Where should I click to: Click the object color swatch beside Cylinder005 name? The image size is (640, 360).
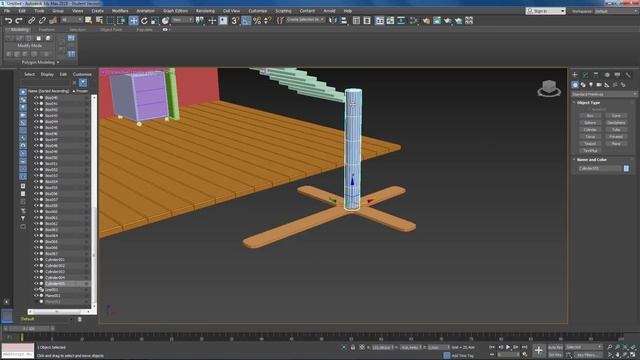tap(626, 168)
